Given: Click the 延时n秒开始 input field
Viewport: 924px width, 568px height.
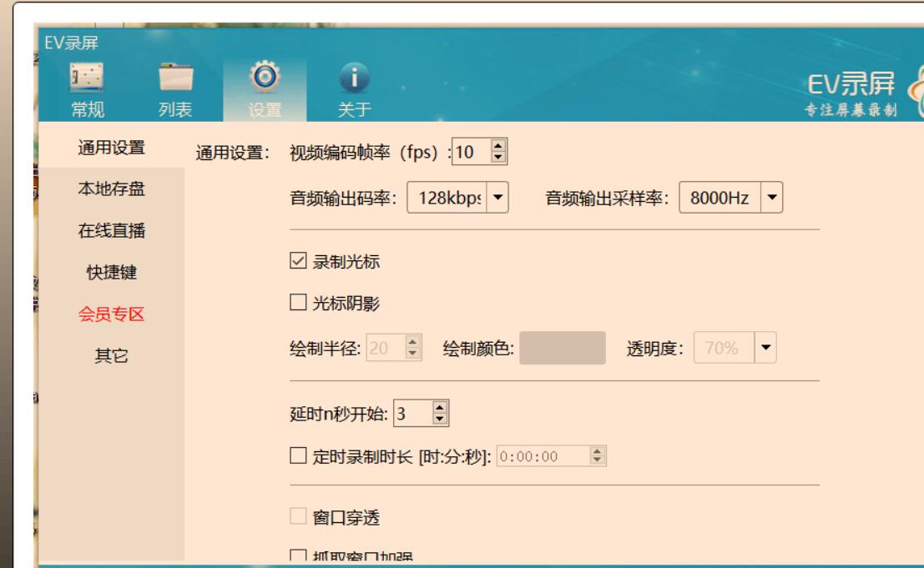Looking at the screenshot, I should [412, 413].
